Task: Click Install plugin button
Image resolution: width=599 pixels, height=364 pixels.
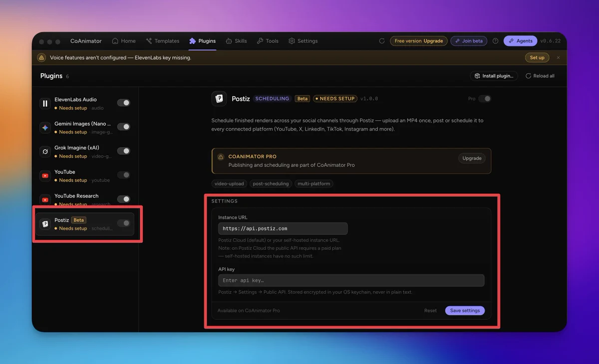Action: pyautogui.click(x=494, y=76)
